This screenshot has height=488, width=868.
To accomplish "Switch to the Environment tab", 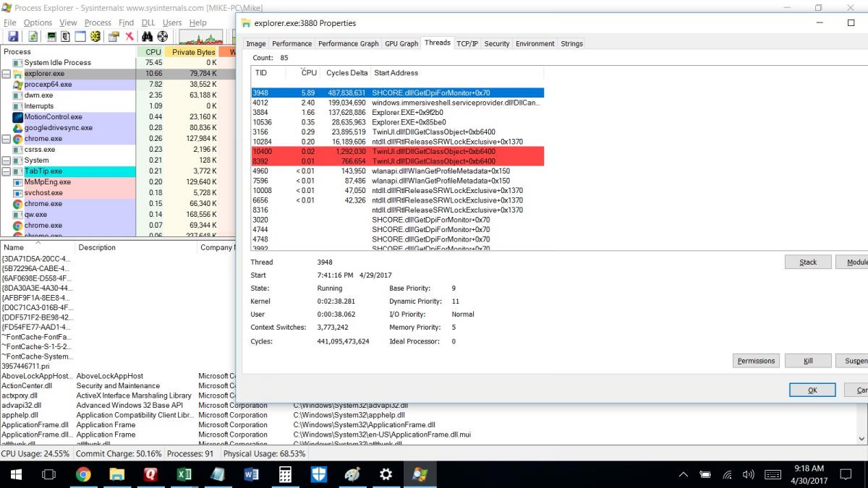I will pos(535,43).
